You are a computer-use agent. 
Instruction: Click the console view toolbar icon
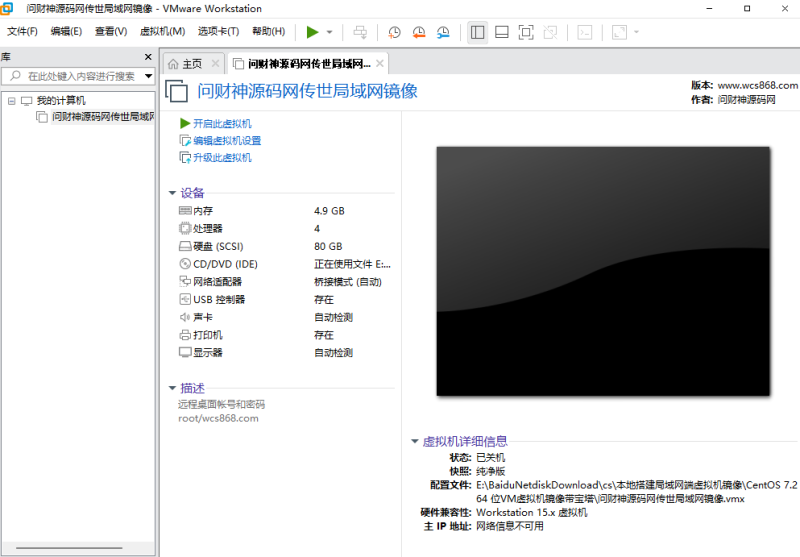click(585, 32)
